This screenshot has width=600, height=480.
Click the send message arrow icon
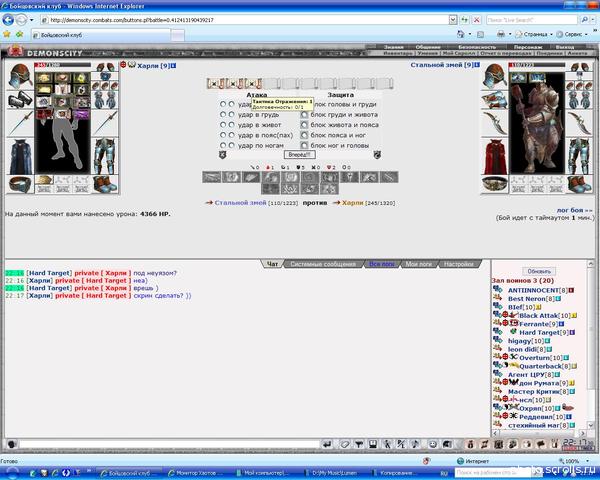(327, 444)
